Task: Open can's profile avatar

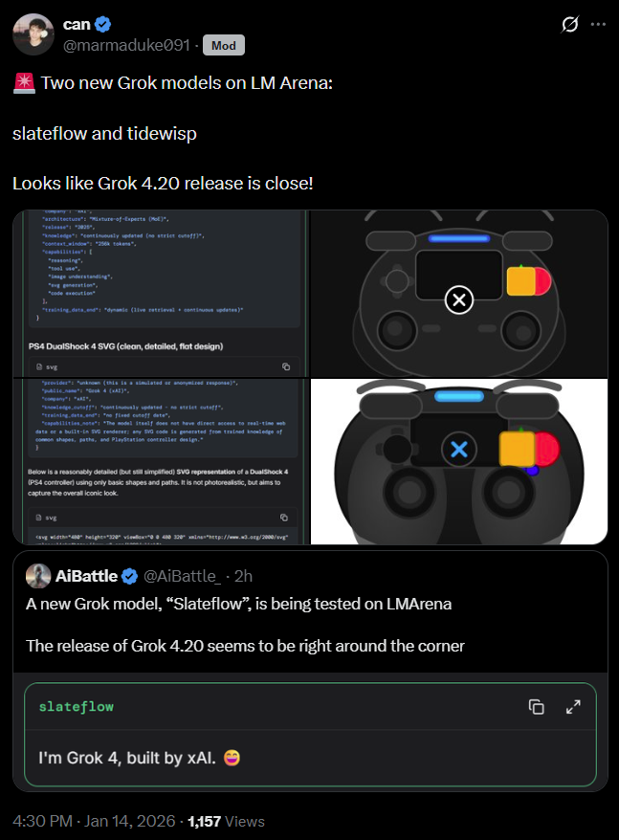Action: coord(33,34)
